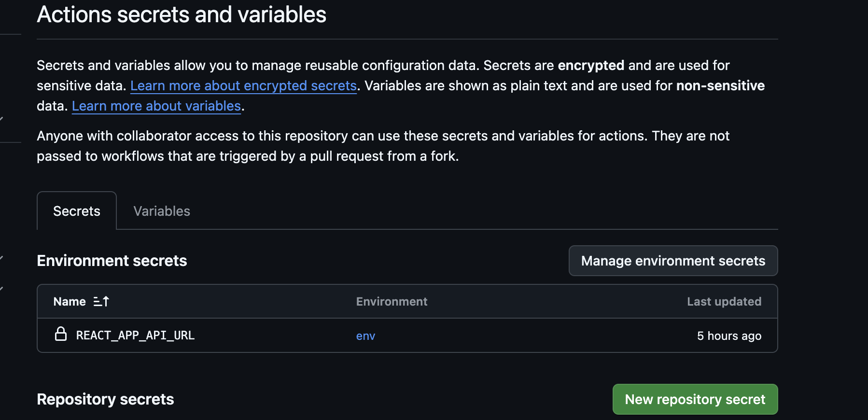
Task: Open the Learn more about encrypted secrets link
Action: tap(243, 86)
